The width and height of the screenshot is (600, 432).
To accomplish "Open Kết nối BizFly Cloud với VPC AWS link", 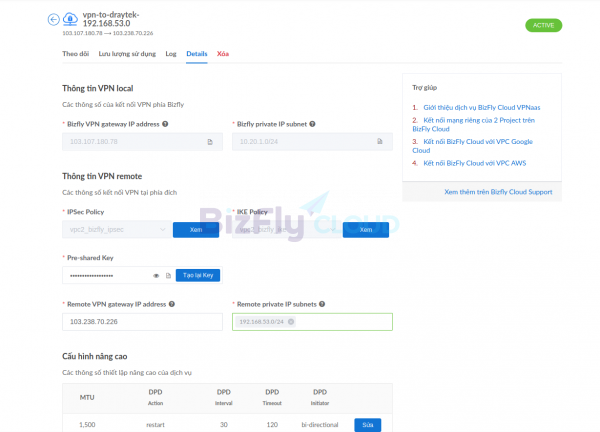I will 474,163.
